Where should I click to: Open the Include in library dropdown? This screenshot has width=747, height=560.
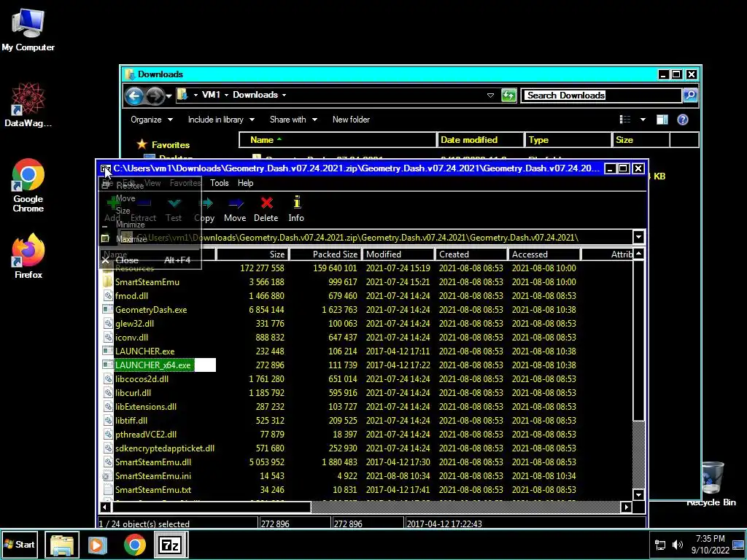[x=221, y=120]
